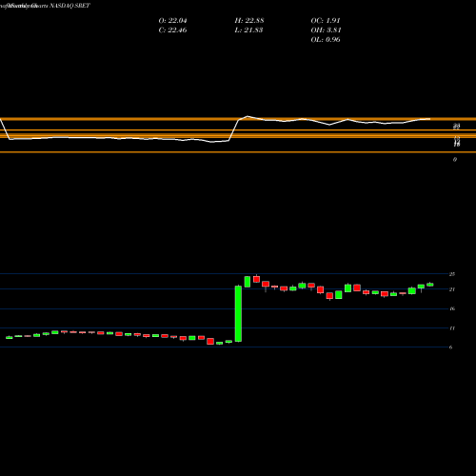Click the 21 price axis label
This screenshot has width=476, height=476.
452,289
